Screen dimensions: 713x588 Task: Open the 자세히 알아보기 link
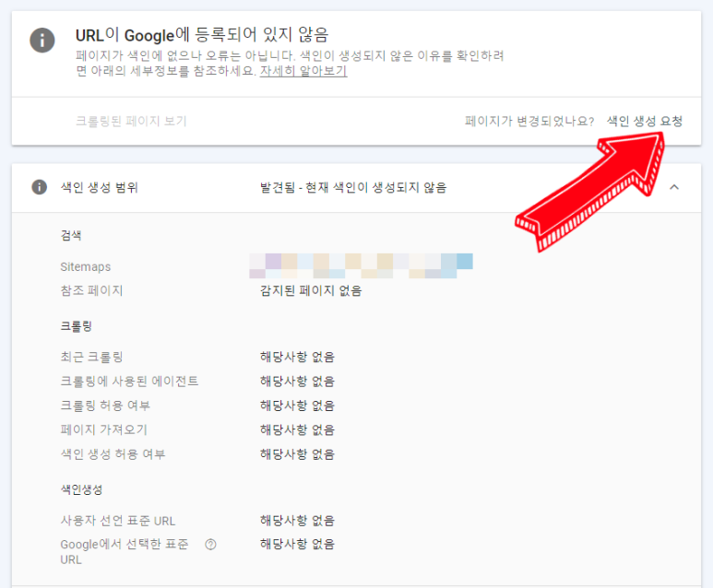(x=303, y=71)
